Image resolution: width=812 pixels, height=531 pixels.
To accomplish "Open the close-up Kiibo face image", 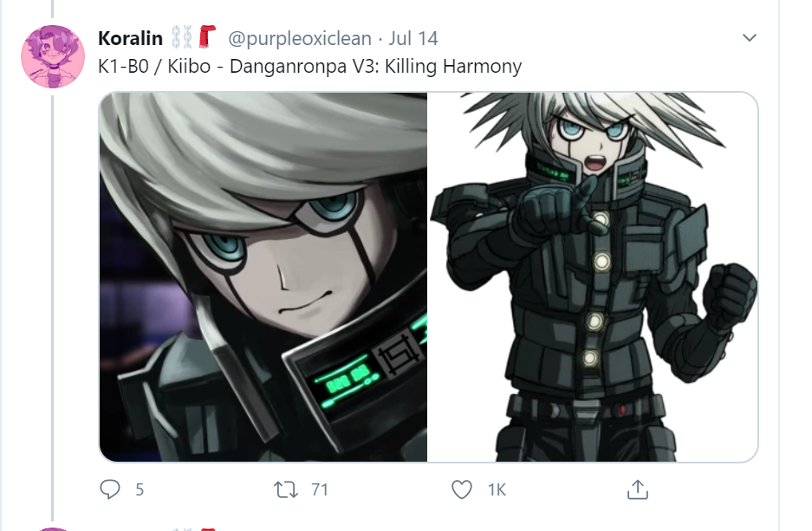I will [x=263, y=277].
